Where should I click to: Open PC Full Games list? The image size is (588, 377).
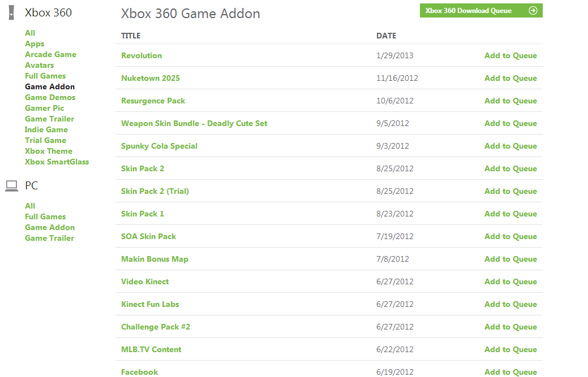45,217
